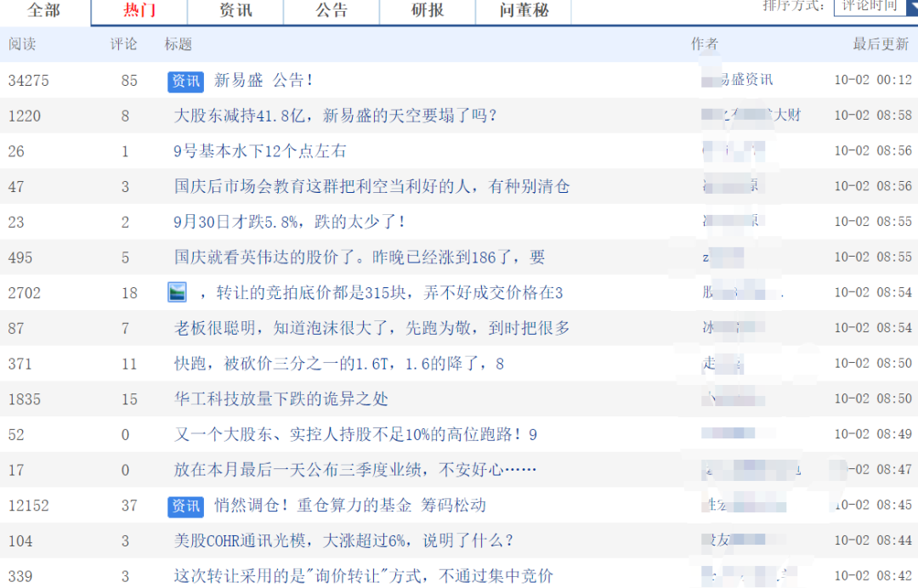Open the 问董秘 tab
The height and width of the screenshot is (588, 918).
pos(524,11)
